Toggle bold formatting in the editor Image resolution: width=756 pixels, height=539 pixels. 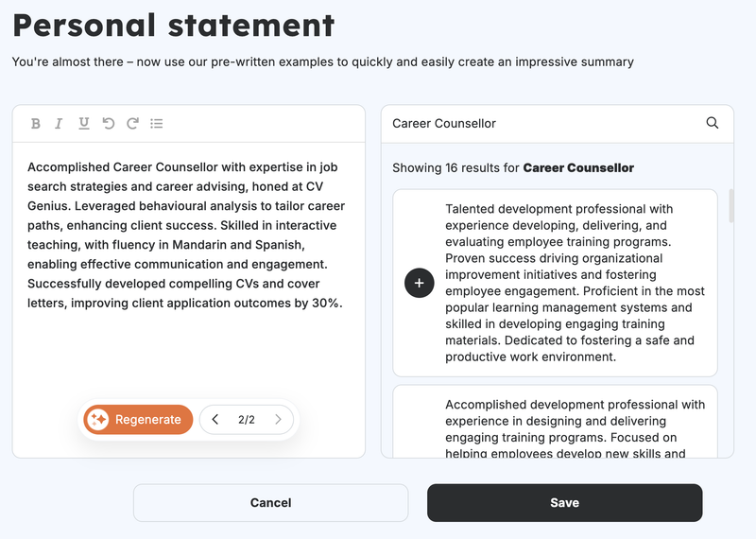click(36, 124)
